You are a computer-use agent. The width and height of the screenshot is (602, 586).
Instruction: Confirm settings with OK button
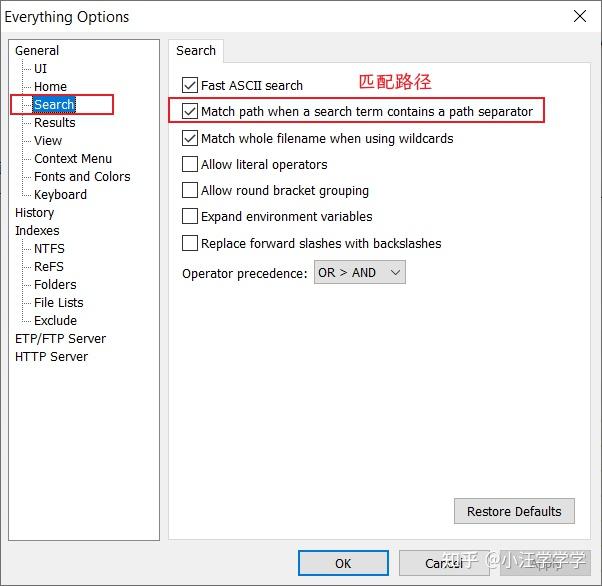click(x=343, y=563)
